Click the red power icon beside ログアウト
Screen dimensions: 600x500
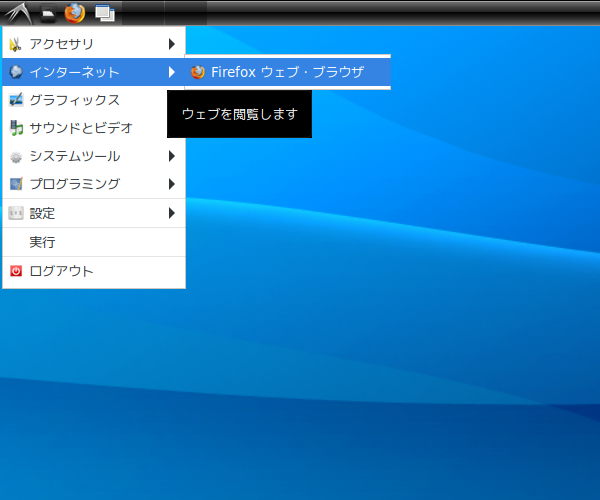(16, 271)
